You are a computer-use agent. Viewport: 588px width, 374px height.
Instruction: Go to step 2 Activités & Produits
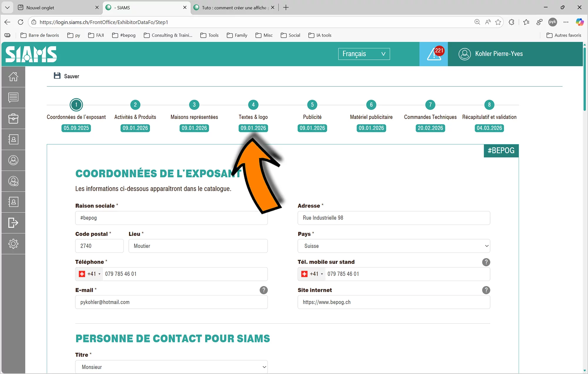[135, 105]
